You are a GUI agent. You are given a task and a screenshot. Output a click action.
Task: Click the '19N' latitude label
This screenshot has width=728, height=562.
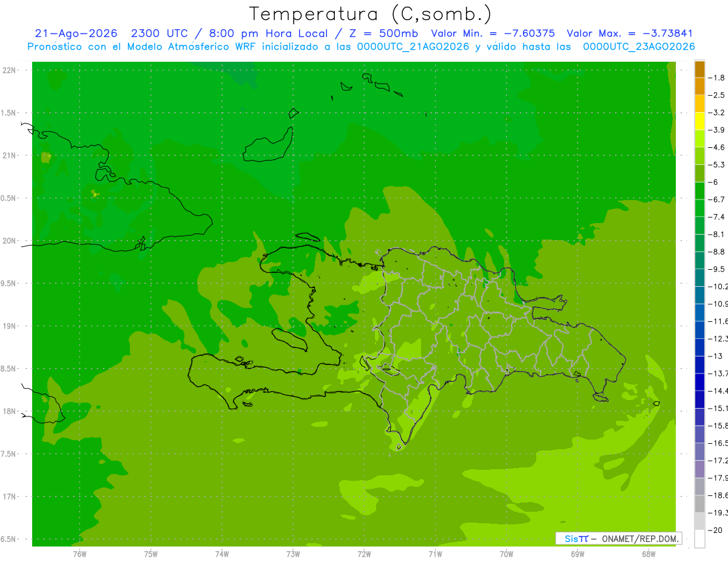click(10, 326)
